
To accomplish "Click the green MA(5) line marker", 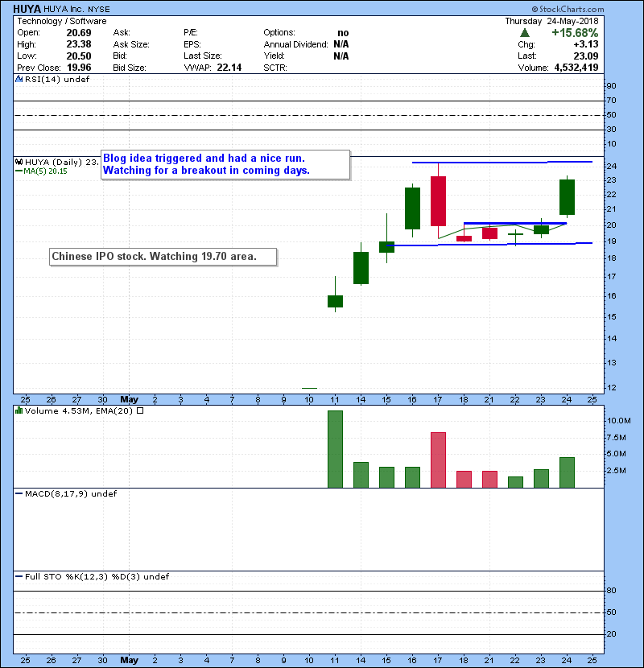I will pos(18,171).
